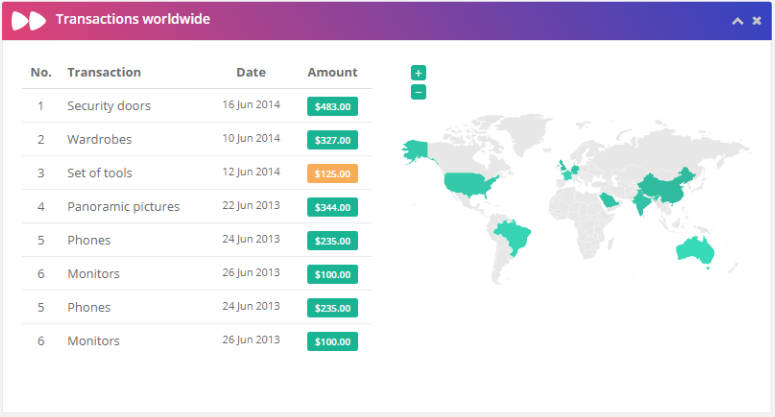This screenshot has width=775, height=417.
Task: Select China on the world map
Action: (667, 188)
